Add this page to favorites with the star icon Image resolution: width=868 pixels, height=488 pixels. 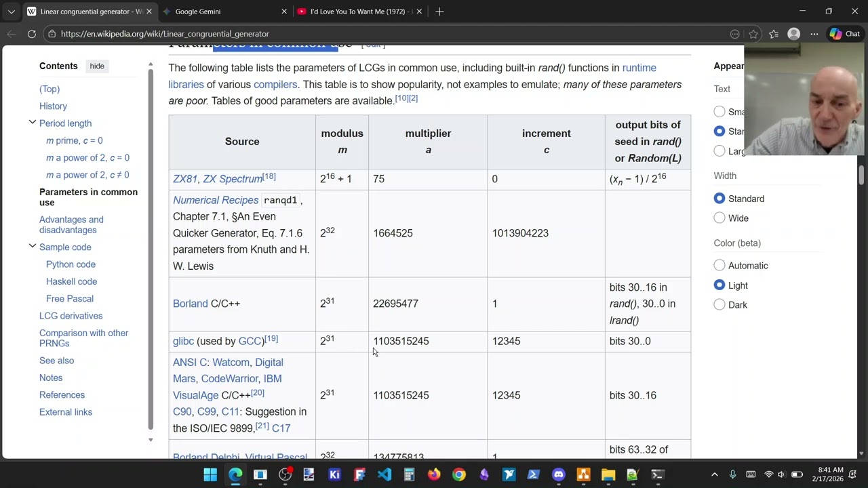click(753, 34)
